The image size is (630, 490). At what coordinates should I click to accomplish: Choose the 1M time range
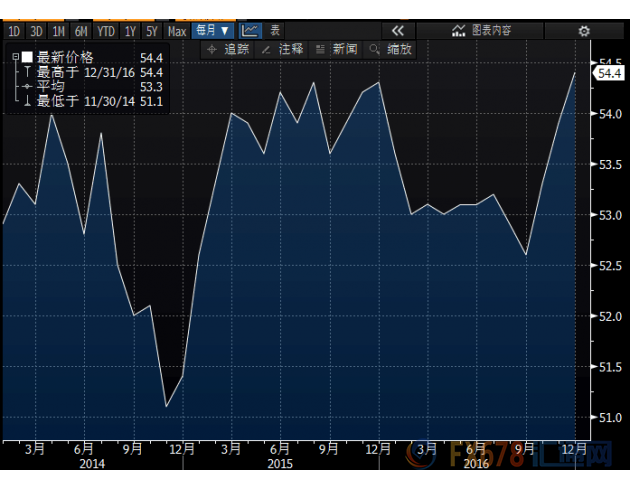(x=58, y=31)
